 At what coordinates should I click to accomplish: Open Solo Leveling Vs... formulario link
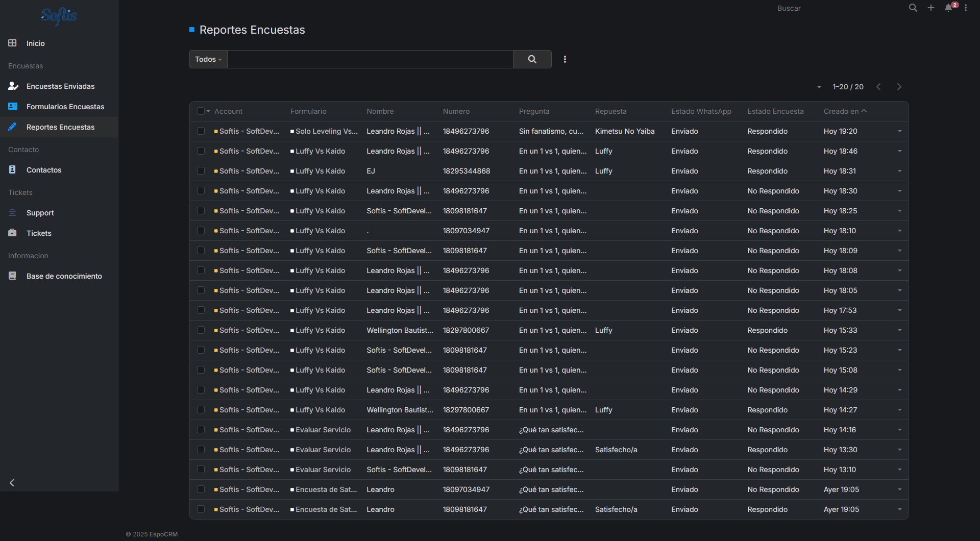(326, 131)
